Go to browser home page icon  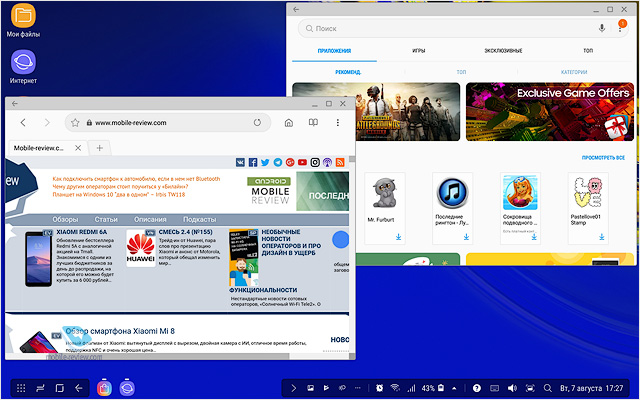[x=289, y=122]
